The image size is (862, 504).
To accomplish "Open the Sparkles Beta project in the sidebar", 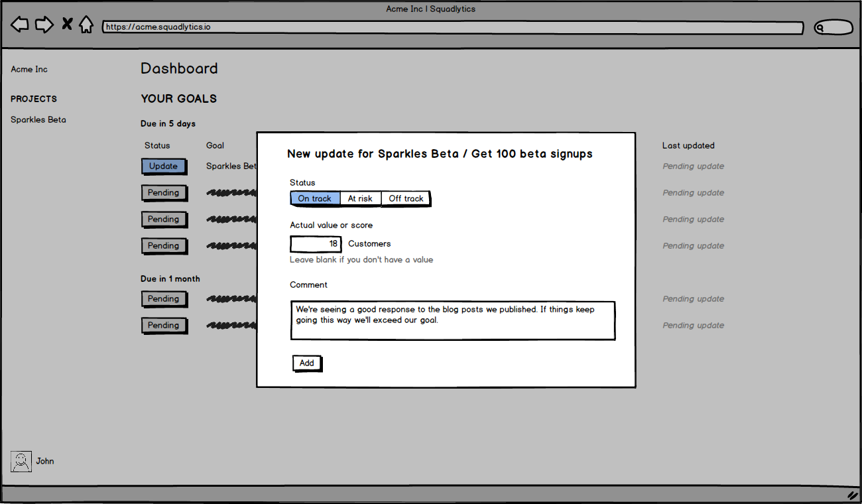I will pos(38,119).
